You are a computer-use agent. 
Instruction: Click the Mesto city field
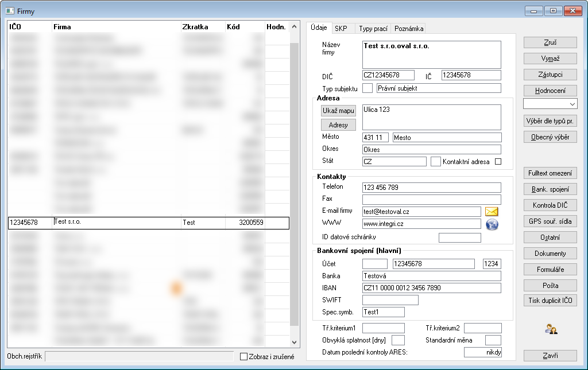(447, 138)
